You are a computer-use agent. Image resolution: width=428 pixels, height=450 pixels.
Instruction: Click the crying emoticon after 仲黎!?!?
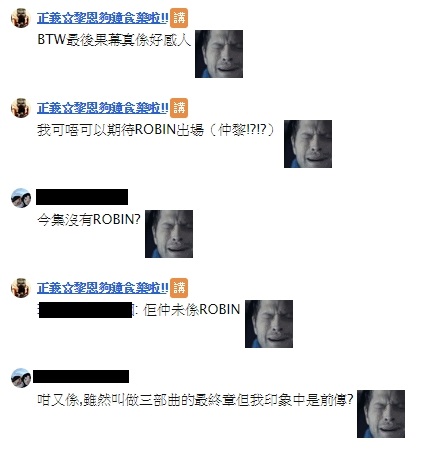pos(308,144)
